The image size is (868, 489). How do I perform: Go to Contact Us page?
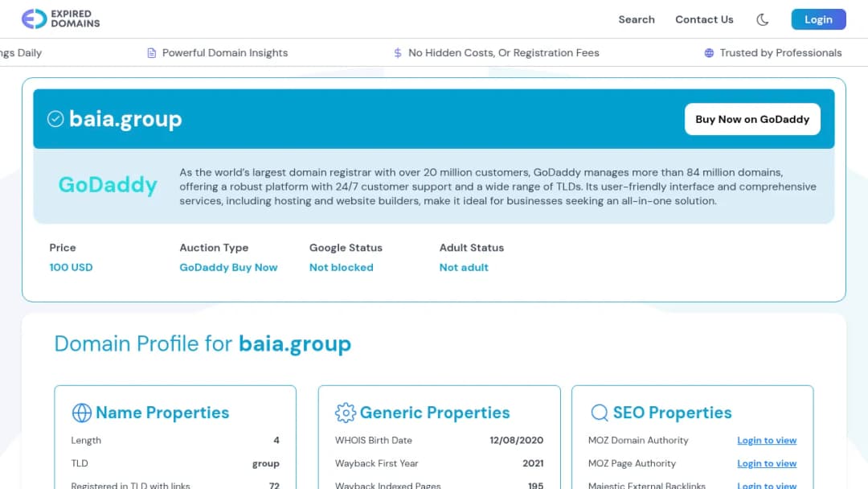pyautogui.click(x=704, y=19)
